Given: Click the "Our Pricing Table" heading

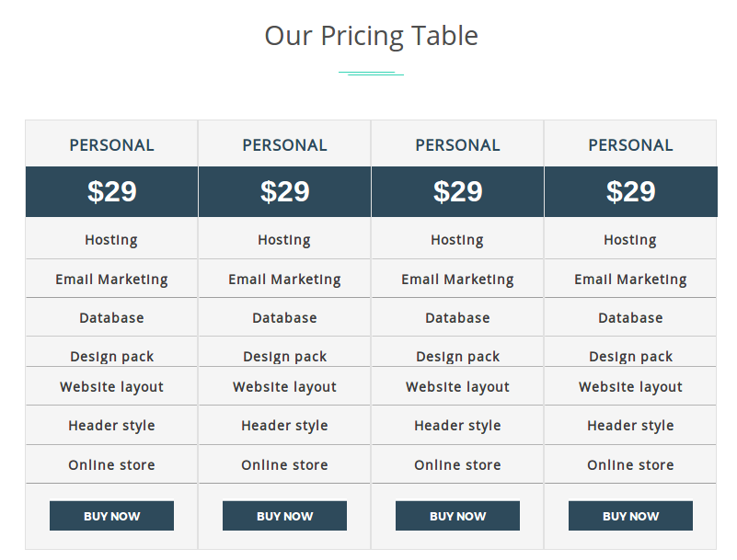Looking at the screenshot, I should (371, 36).
